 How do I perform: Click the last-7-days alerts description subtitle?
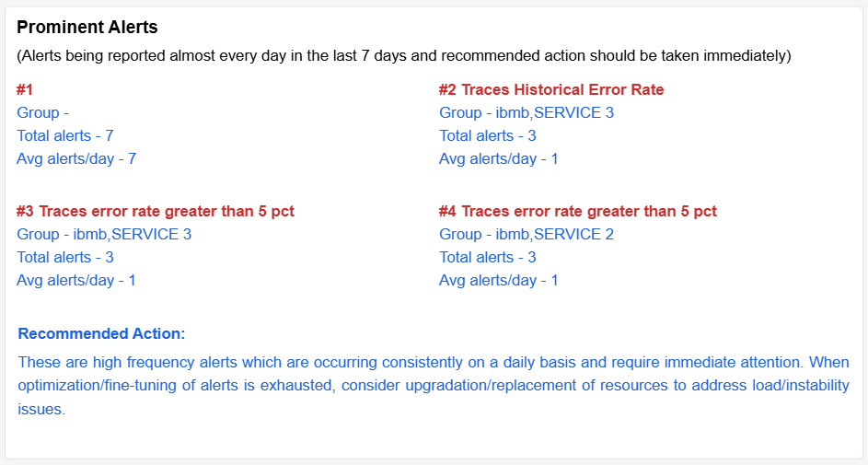403,55
